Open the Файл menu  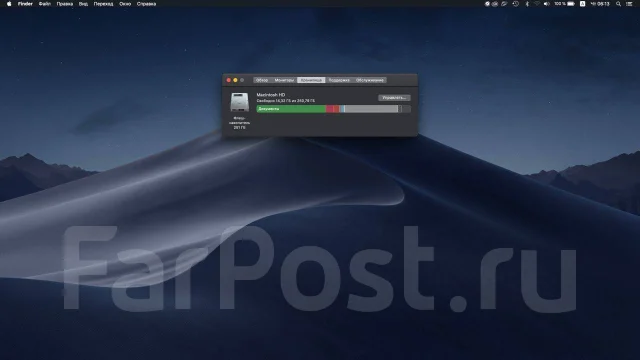(x=45, y=4)
